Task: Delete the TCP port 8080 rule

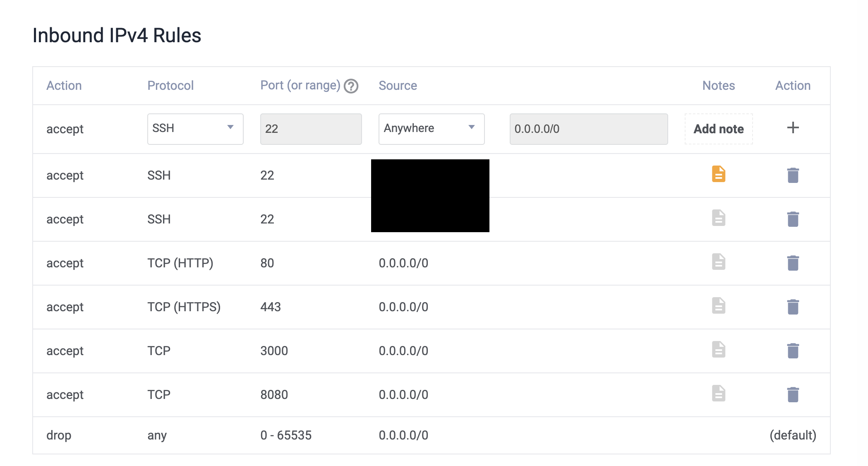Action: tap(793, 394)
